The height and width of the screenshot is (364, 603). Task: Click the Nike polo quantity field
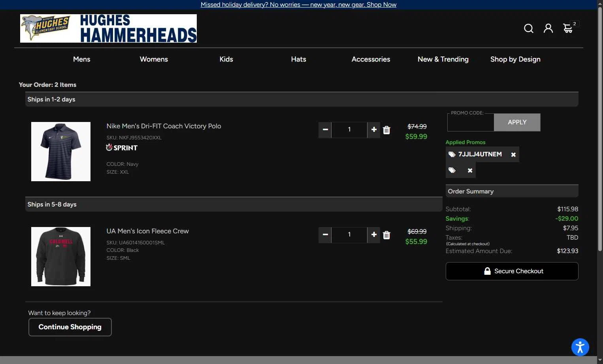click(x=349, y=129)
